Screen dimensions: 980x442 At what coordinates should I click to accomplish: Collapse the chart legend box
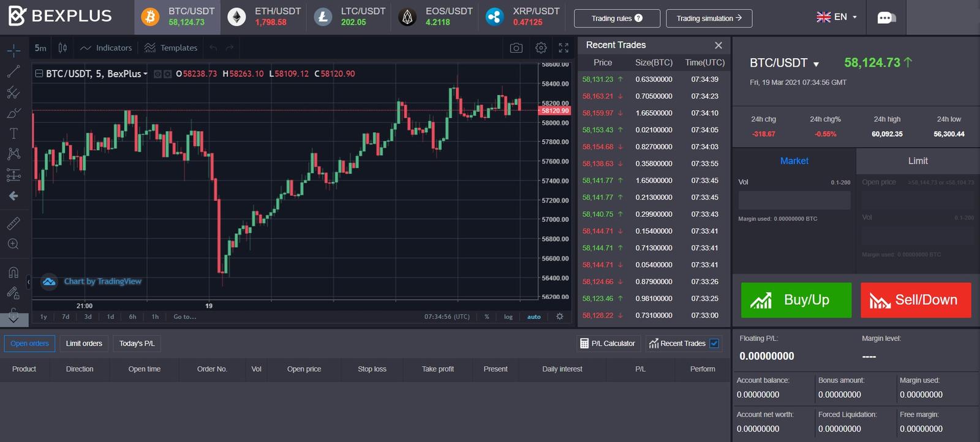tap(39, 73)
